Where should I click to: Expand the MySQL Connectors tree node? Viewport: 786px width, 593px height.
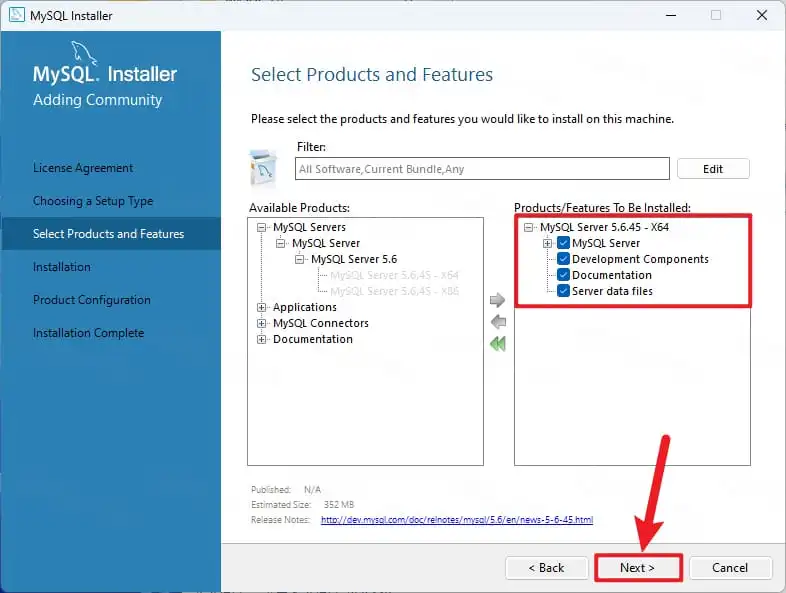[x=261, y=323]
